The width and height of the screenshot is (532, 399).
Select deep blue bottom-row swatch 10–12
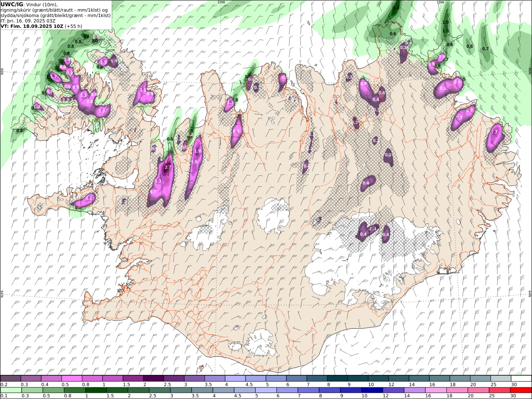tap(372, 390)
